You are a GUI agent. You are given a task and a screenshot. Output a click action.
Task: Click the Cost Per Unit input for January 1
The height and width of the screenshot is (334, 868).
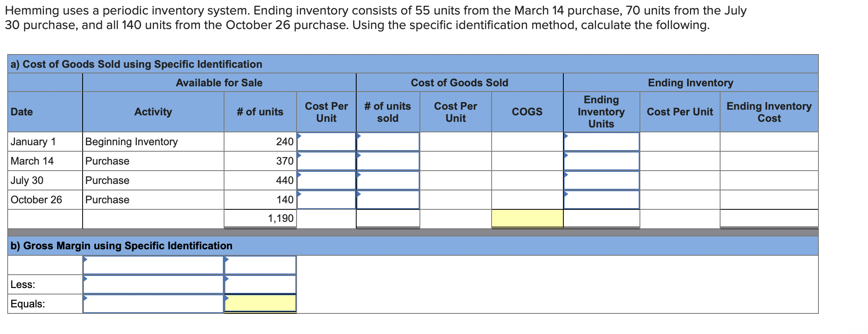click(x=326, y=142)
